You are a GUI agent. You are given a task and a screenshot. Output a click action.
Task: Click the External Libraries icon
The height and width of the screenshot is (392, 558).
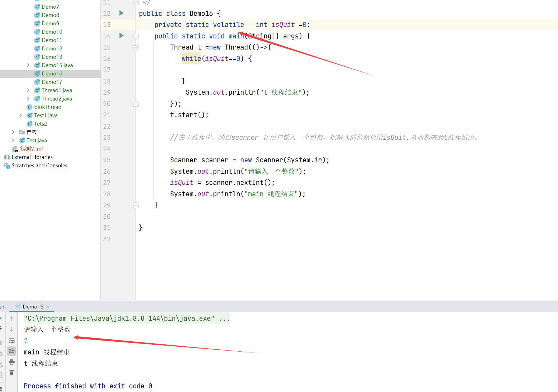coord(7,157)
